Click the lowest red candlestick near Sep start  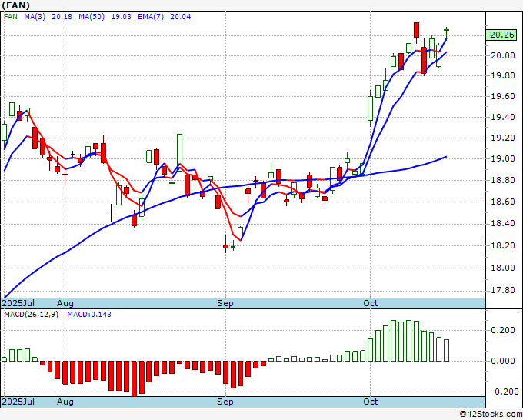pos(226,245)
